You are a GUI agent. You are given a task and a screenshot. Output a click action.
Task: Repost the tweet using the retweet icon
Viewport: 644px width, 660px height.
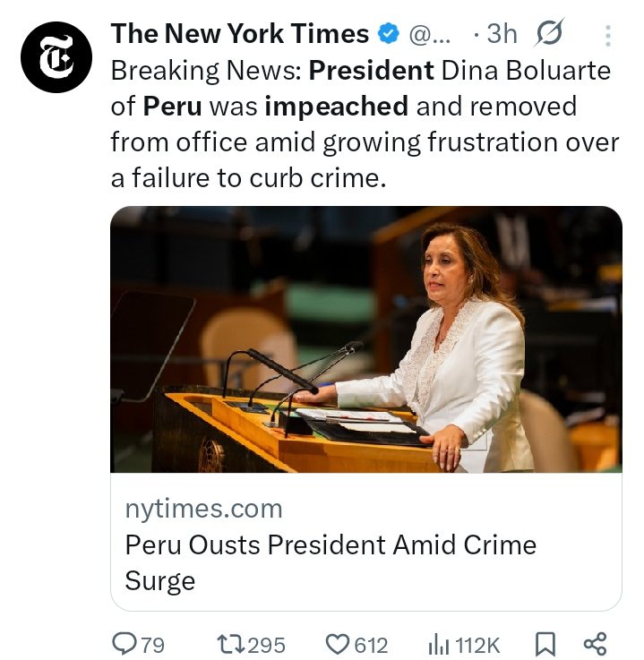coord(229,643)
